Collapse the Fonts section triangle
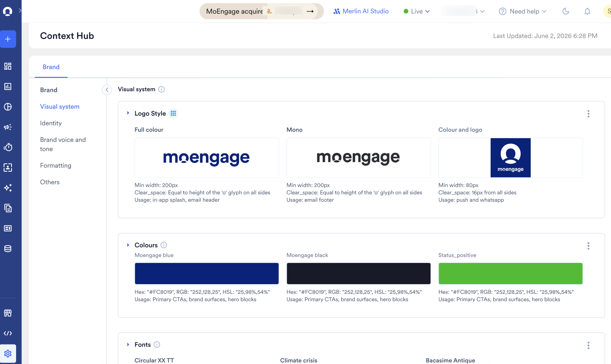This screenshot has width=611, height=364. [128, 345]
